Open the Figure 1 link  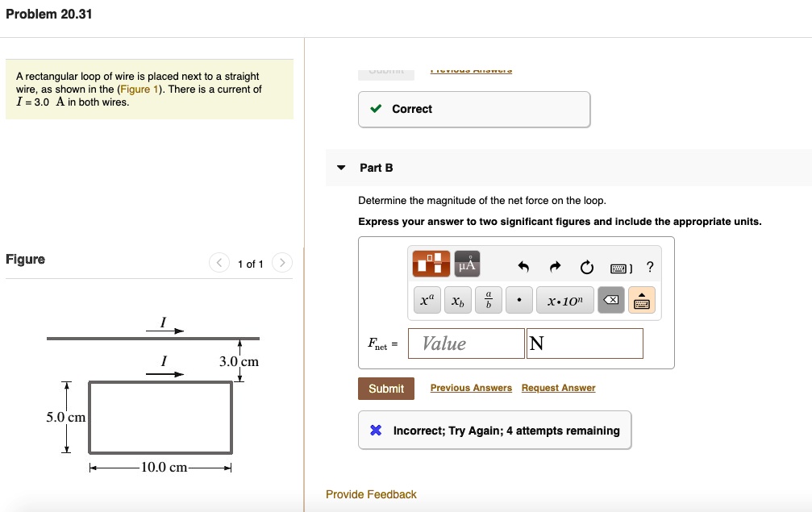[x=139, y=89]
